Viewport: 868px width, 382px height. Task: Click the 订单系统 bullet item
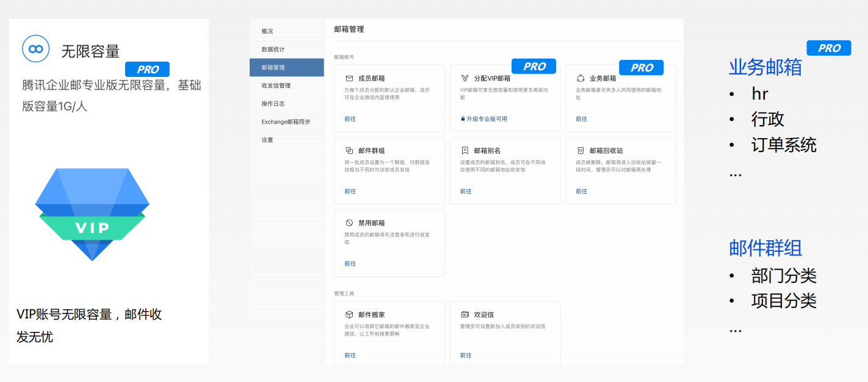(x=784, y=145)
